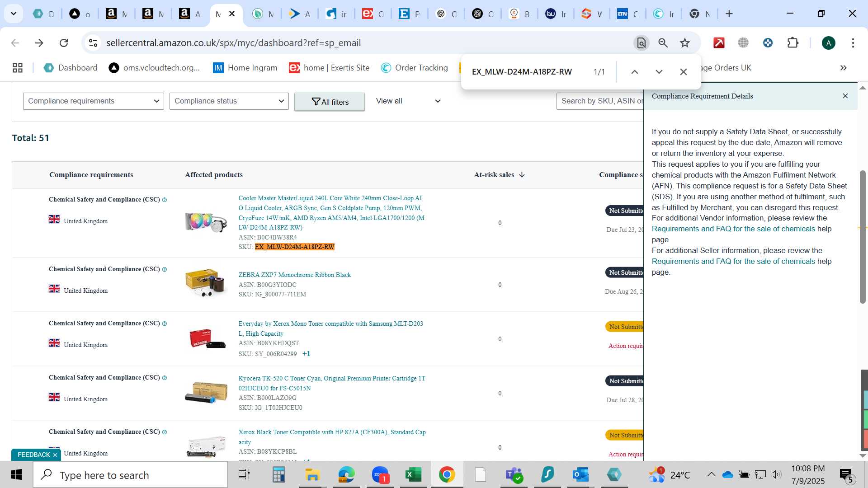This screenshot has width=868, height=488.
Task: Open first Requirements and FAQ chemicals link
Action: pyautogui.click(x=733, y=229)
